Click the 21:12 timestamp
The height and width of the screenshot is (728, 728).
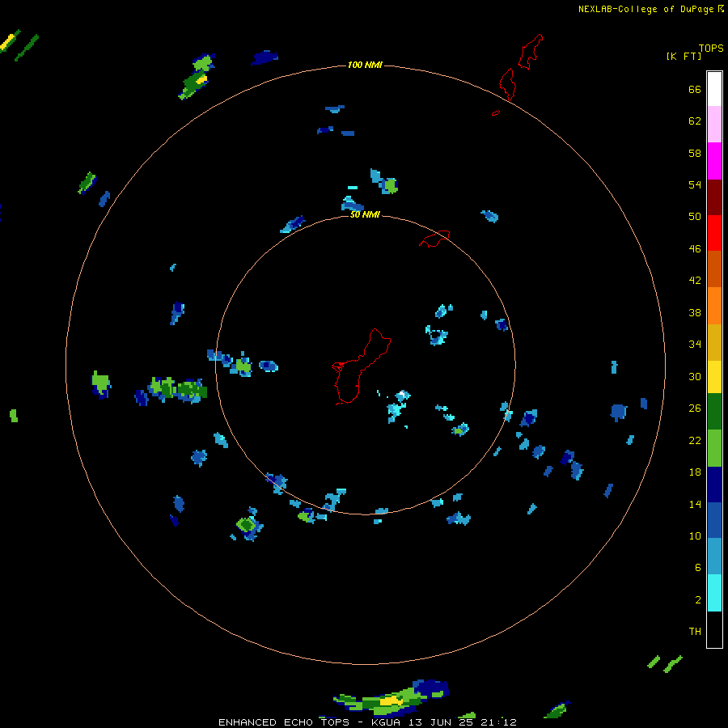[x=499, y=722]
